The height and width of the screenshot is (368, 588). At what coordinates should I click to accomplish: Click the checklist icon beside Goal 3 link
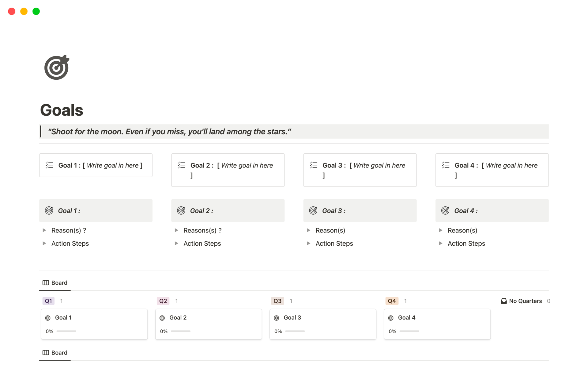click(x=313, y=165)
